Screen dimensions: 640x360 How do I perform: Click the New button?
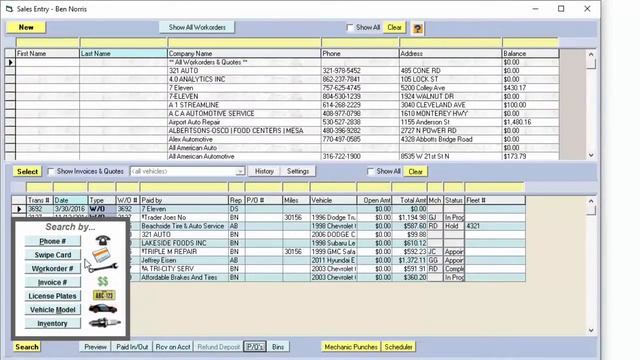pos(26,27)
